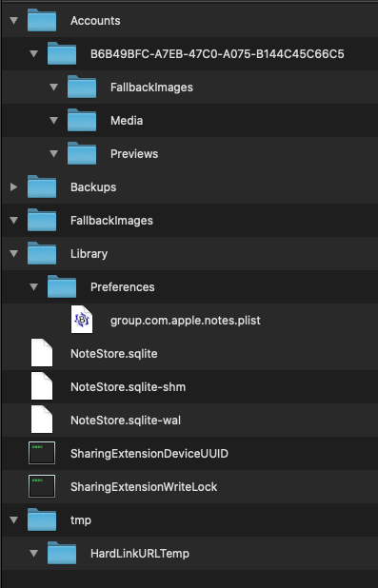Select the NoteStore.sqlite-wal file name
The height and width of the screenshot is (588, 378).
click(x=126, y=421)
